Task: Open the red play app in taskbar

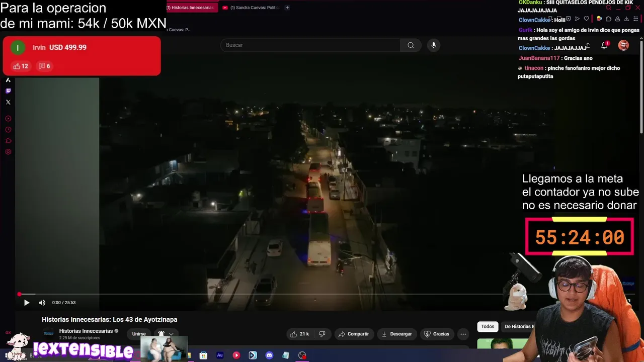Action: (x=236, y=355)
